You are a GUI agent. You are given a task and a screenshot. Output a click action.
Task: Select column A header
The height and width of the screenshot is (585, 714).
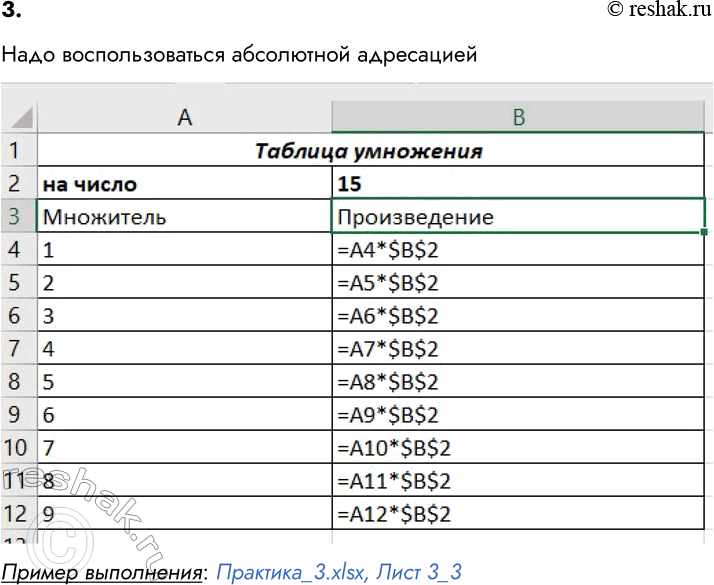pyautogui.click(x=184, y=118)
